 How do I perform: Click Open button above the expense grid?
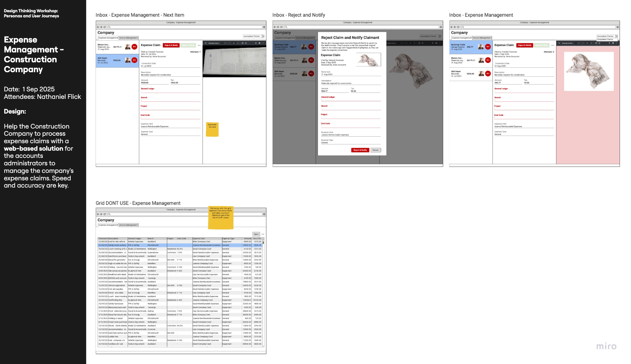point(256,234)
